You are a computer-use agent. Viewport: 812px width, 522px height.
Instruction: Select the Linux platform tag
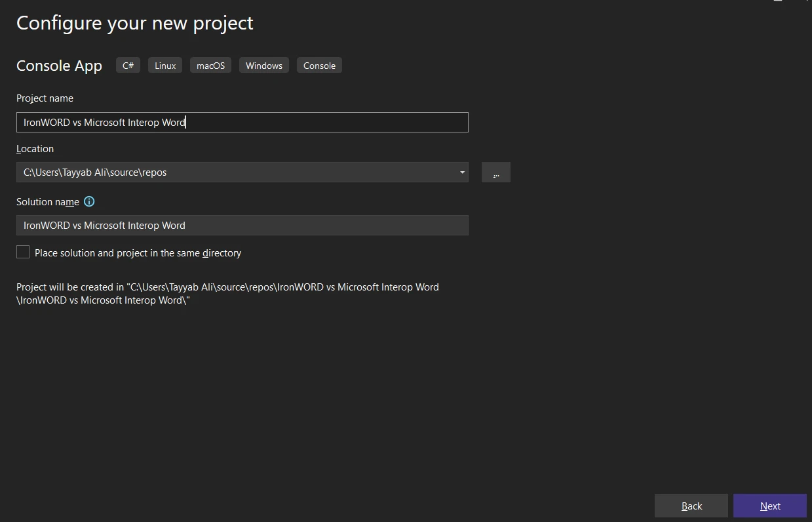pyautogui.click(x=165, y=66)
